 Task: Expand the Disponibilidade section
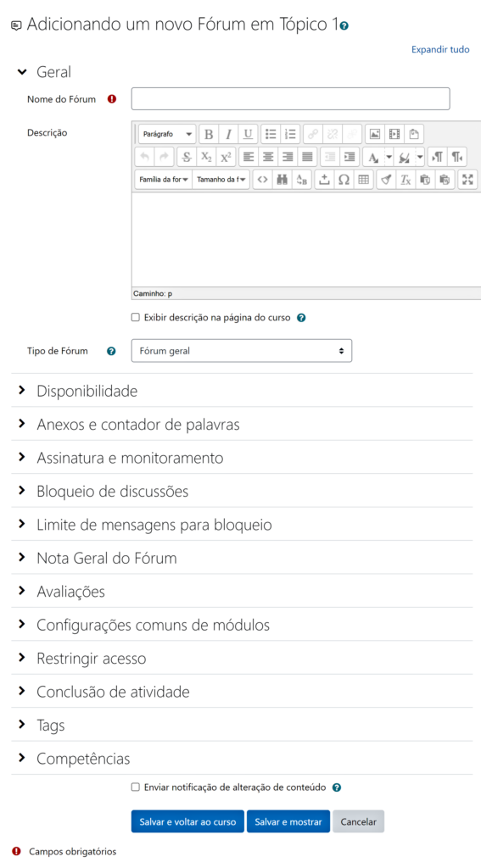point(87,392)
